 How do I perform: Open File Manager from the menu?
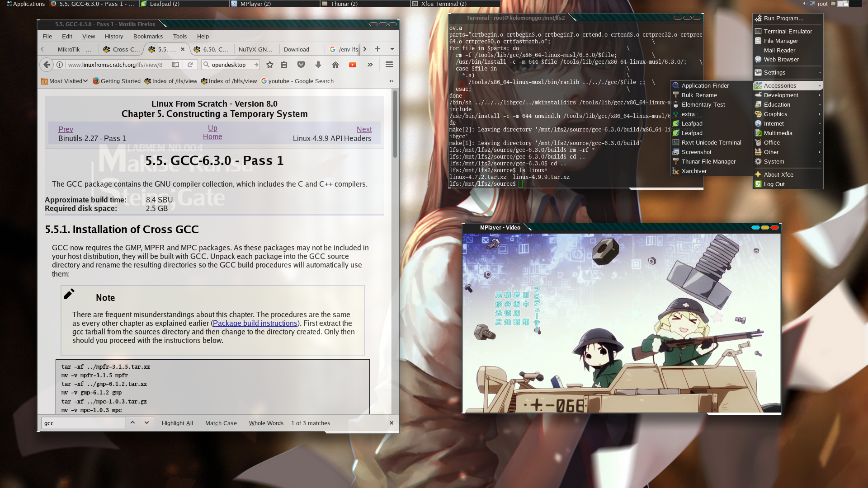pyautogui.click(x=788, y=41)
